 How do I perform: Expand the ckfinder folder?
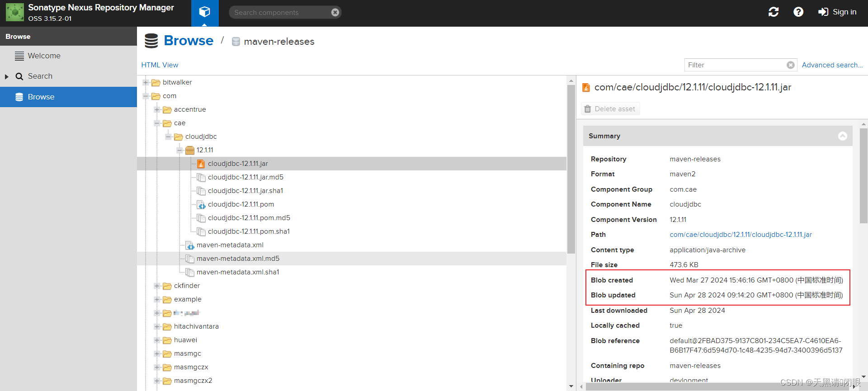click(157, 286)
